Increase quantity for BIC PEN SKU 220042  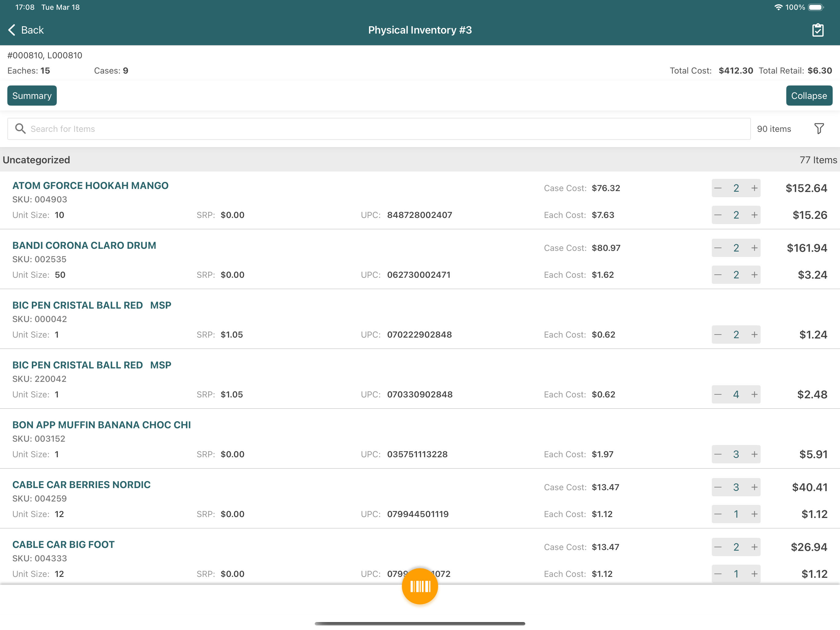754,395
